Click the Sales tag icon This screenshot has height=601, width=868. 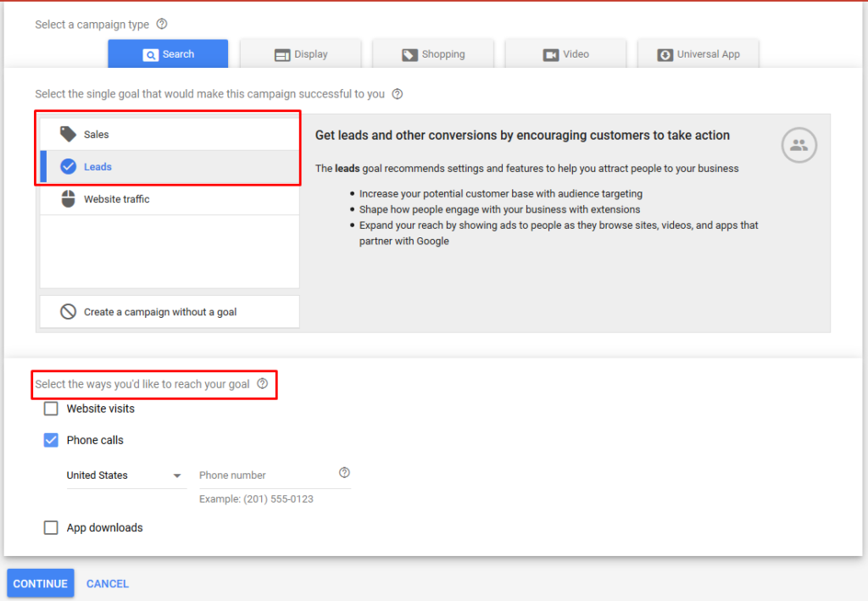coord(68,134)
